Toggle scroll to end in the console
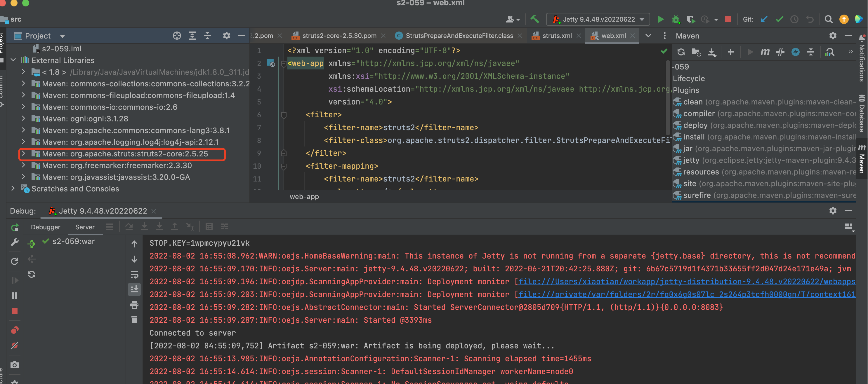This screenshot has width=868, height=384. [134, 289]
